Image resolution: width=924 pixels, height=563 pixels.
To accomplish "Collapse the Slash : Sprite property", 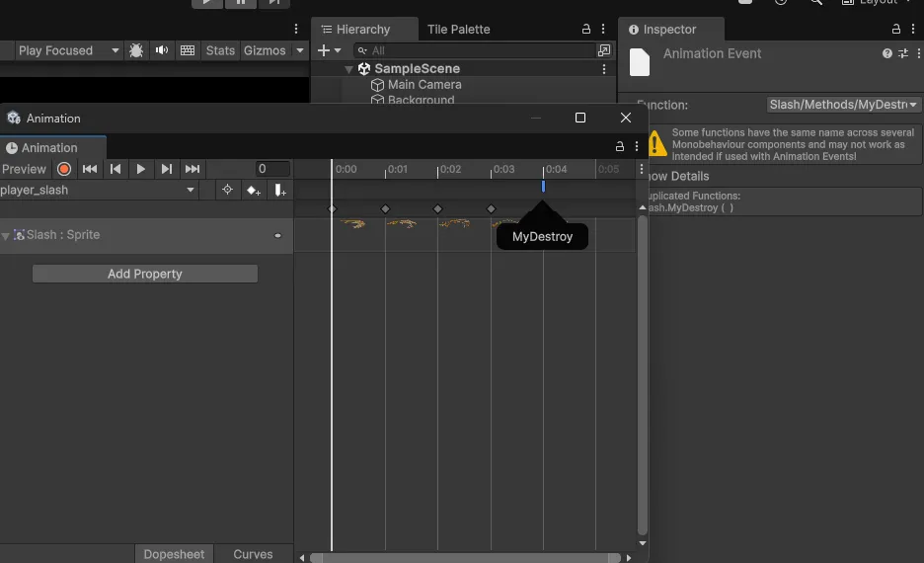I will [5, 236].
